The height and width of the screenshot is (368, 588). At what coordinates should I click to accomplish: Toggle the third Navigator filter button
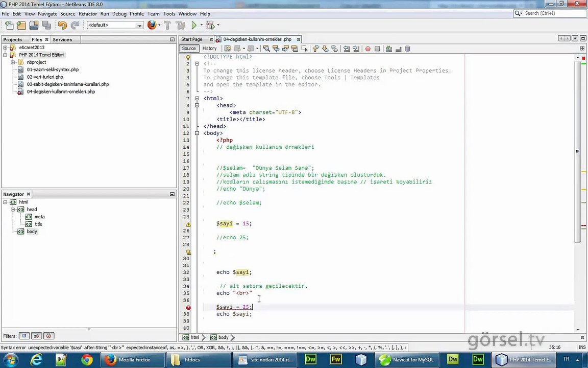(48, 336)
